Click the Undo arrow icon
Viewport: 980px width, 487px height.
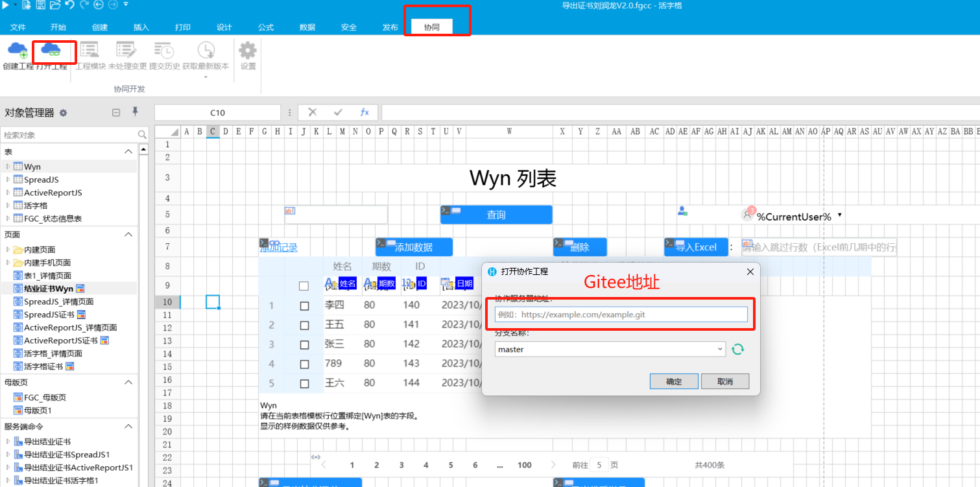coord(69,5)
